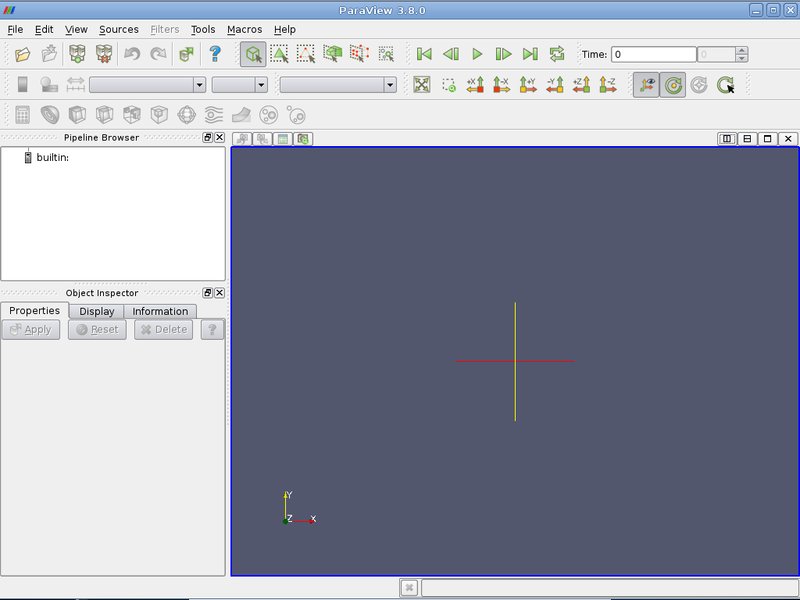Toggle orientation axes visibility button
800x600 pixels.
point(646,85)
